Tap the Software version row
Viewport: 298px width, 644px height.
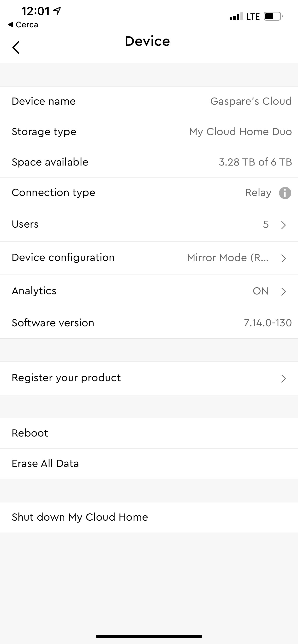click(149, 323)
